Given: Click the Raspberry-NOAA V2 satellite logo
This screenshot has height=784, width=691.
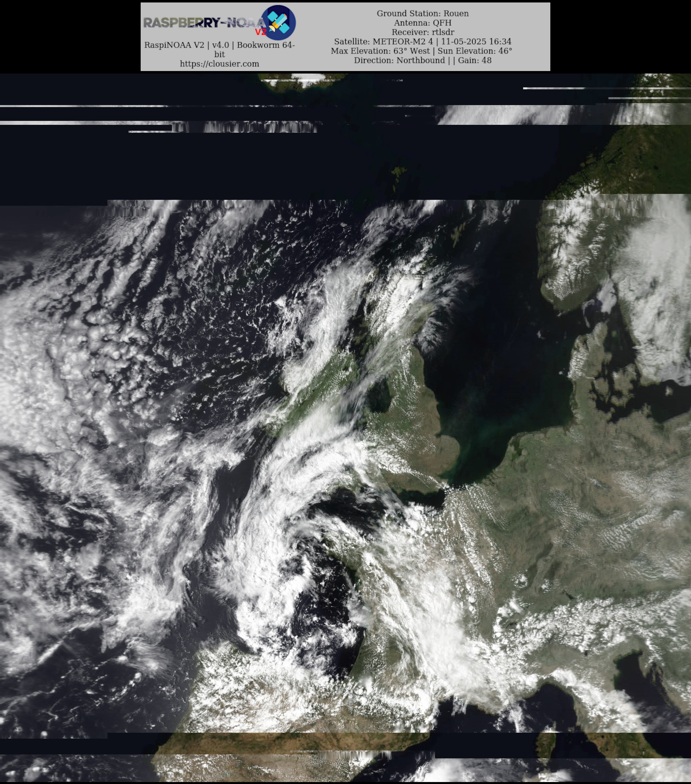Looking at the screenshot, I should 278,23.
